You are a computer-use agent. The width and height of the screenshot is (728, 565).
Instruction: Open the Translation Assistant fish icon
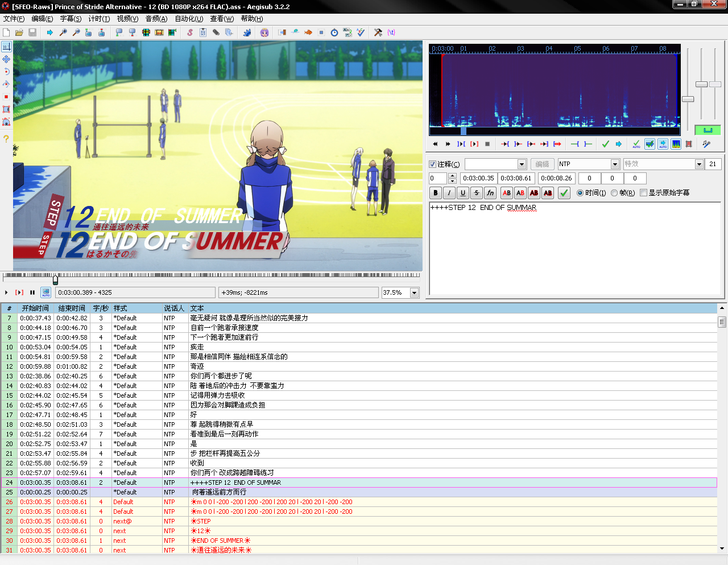(308, 32)
